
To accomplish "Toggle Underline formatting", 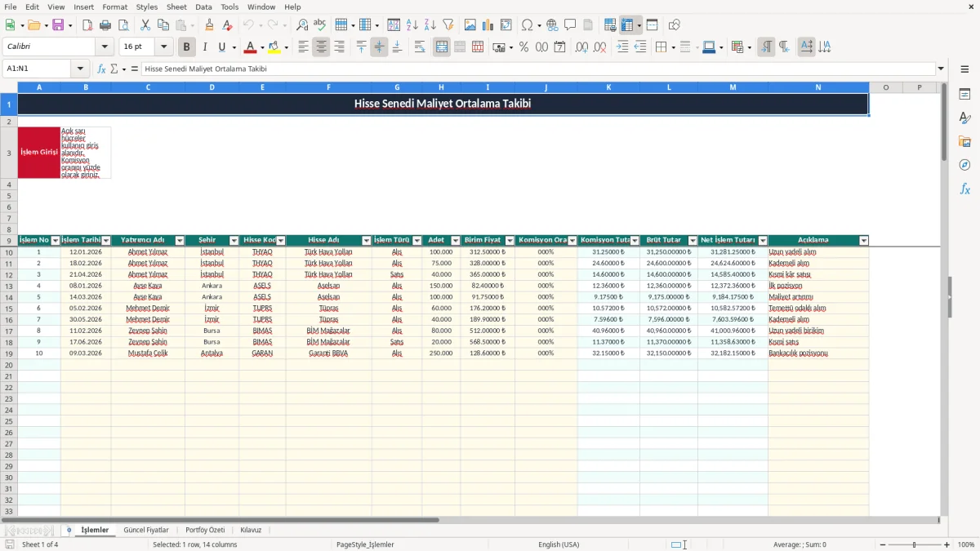I will [x=221, y=47].
